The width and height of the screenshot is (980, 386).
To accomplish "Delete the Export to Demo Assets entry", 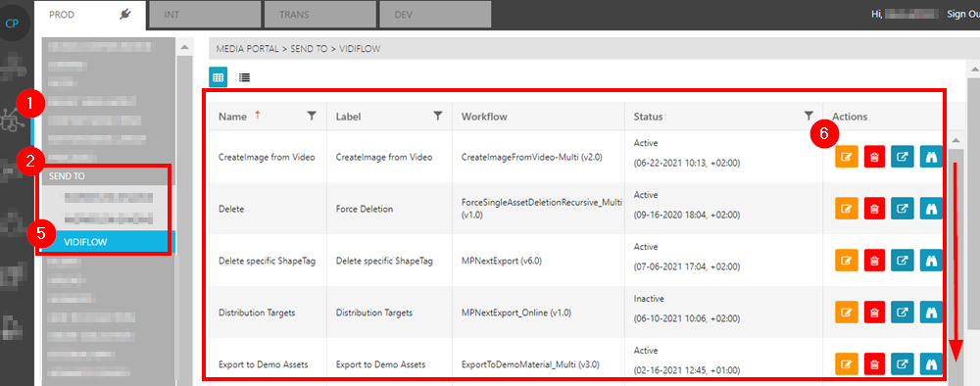I will click(875, 363).
